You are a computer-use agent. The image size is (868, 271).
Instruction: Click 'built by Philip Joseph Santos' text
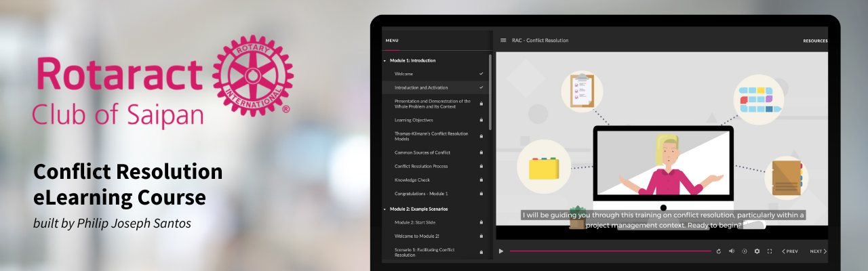pyautogui.click(x=112, y=223)
